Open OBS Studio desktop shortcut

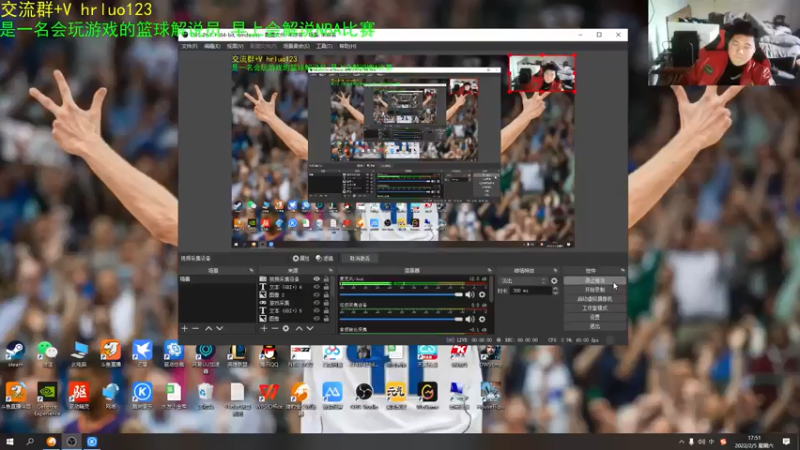364,396
